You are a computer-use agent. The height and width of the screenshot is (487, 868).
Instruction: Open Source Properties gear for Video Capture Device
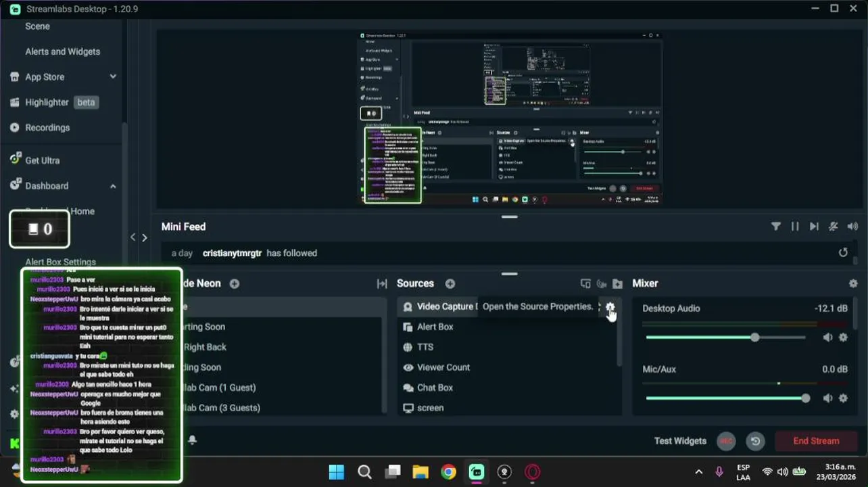(x=610, y=307)
